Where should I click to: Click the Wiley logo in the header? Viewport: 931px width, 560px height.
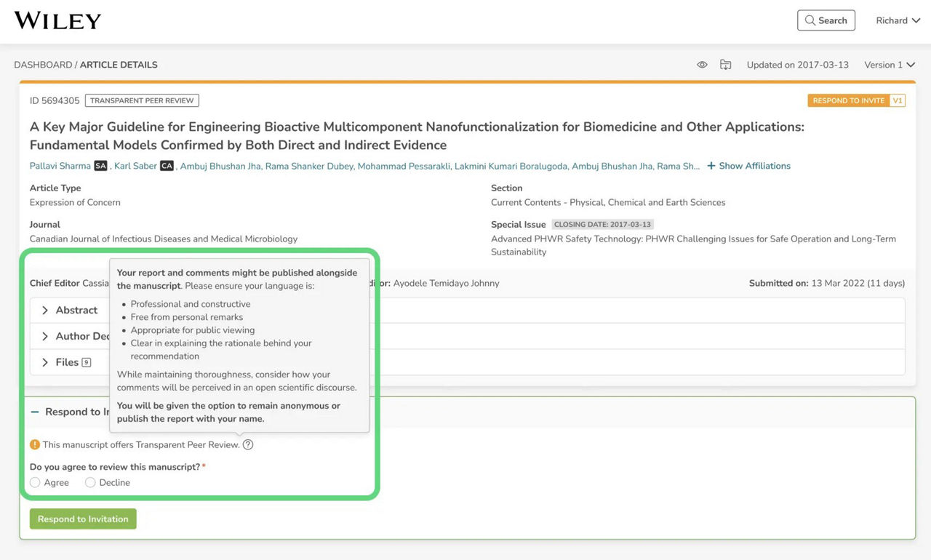coord(57,20)
